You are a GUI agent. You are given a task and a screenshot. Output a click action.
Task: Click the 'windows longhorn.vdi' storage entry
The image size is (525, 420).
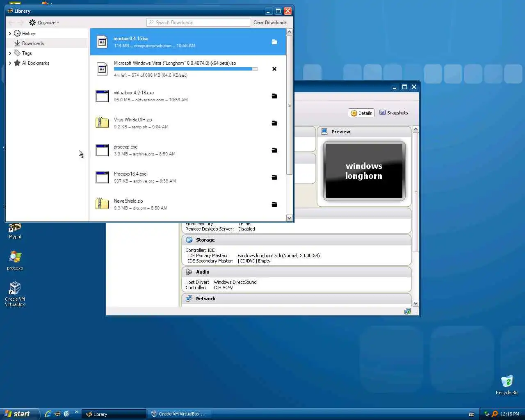pyautogui.click(x=278, y=256)
